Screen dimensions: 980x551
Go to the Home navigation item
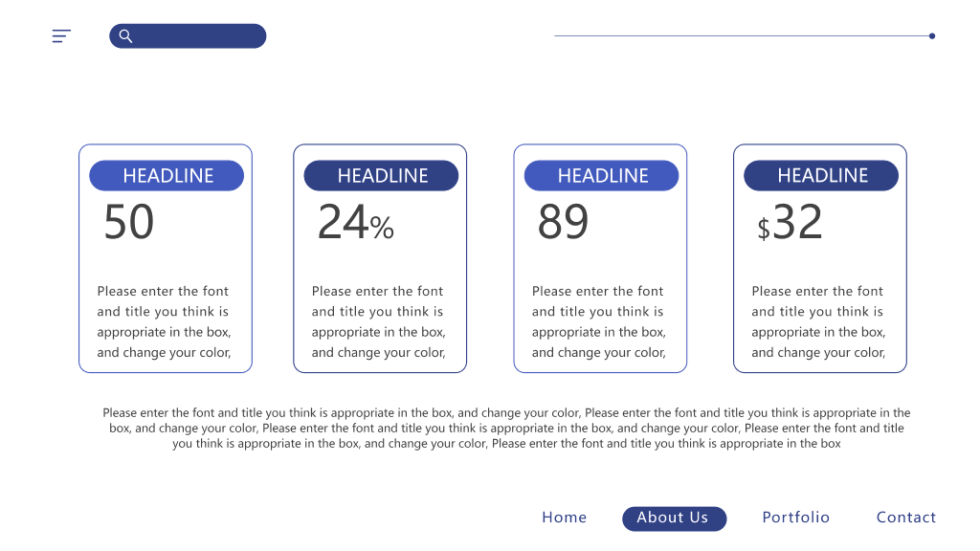(x=565, y=518)
